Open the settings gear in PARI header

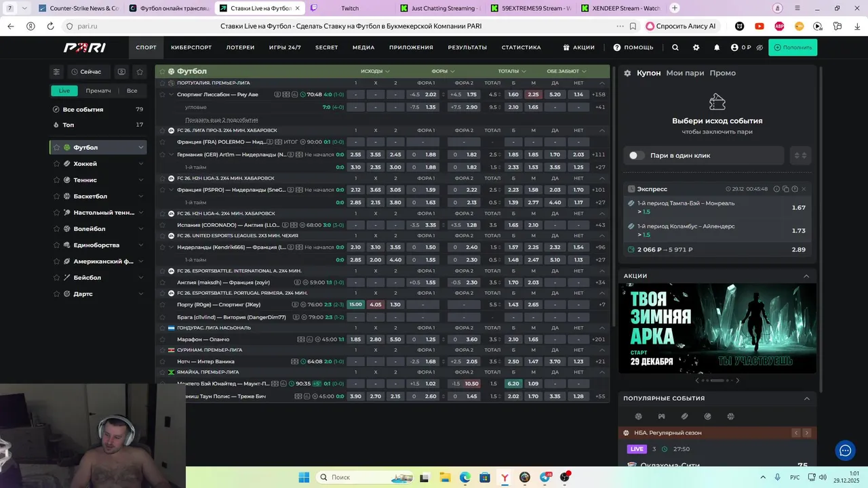(x=696, y=47)
